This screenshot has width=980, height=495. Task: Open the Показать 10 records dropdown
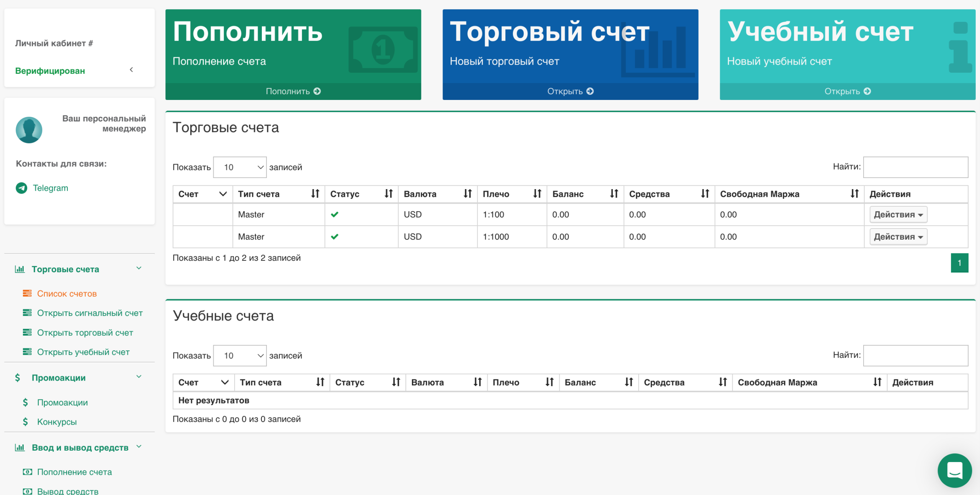pos(240,167)
